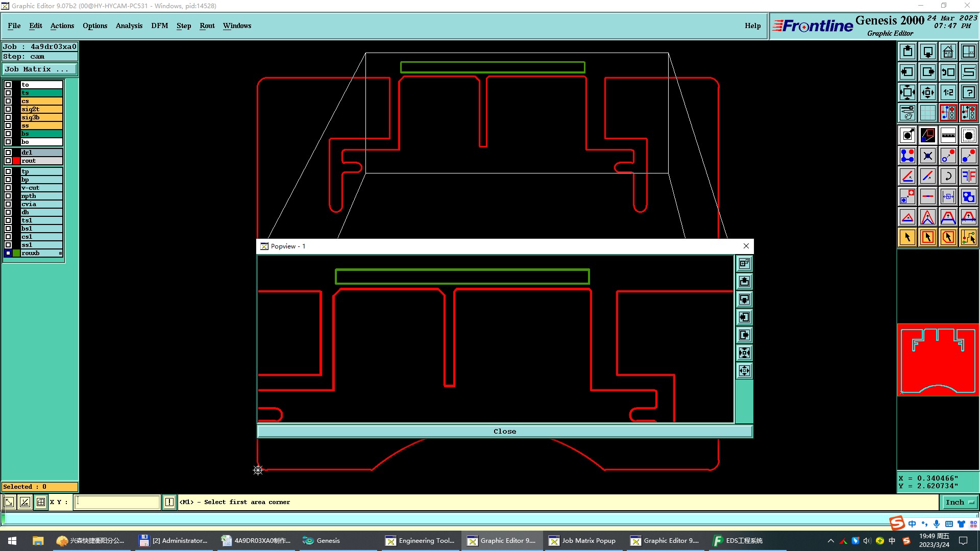The width and height of the screenshot is (980, 551).
Task: Click the grid display icon
Action: pos(927,113)
